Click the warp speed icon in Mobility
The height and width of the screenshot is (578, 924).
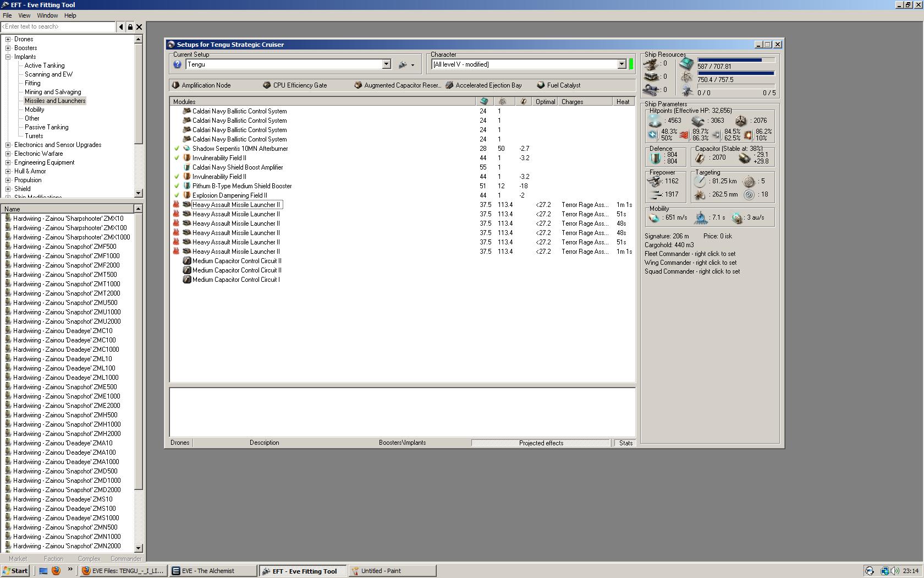[738, 218]
